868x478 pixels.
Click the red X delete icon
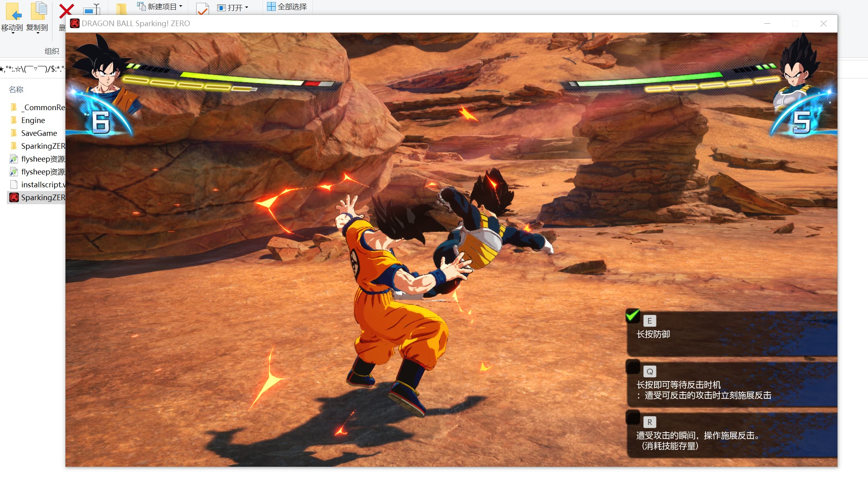coord(66,11)
